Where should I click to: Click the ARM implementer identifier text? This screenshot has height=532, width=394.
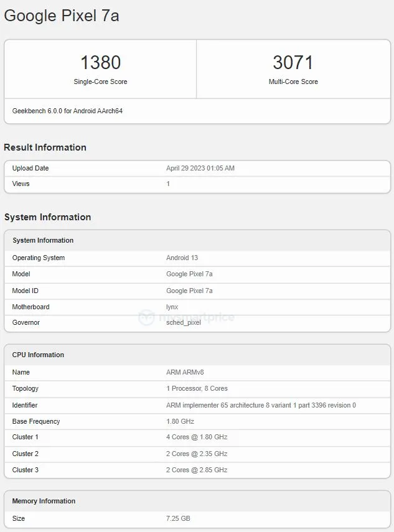click(x=261, y=405)
